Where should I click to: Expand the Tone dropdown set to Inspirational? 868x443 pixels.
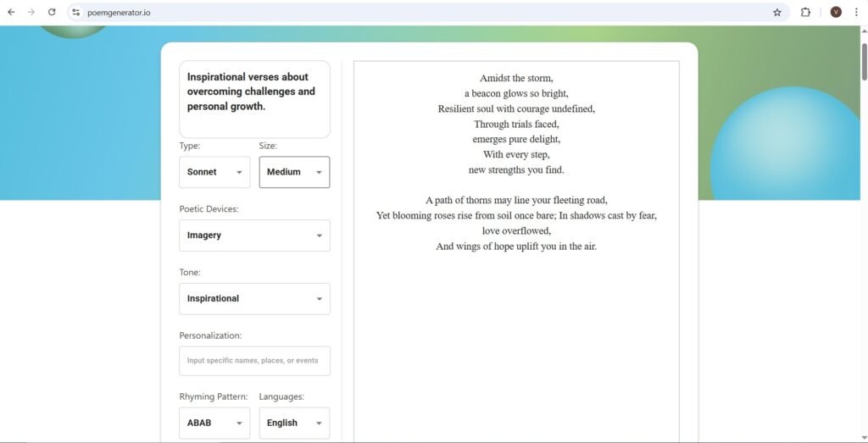coord(254,299)
